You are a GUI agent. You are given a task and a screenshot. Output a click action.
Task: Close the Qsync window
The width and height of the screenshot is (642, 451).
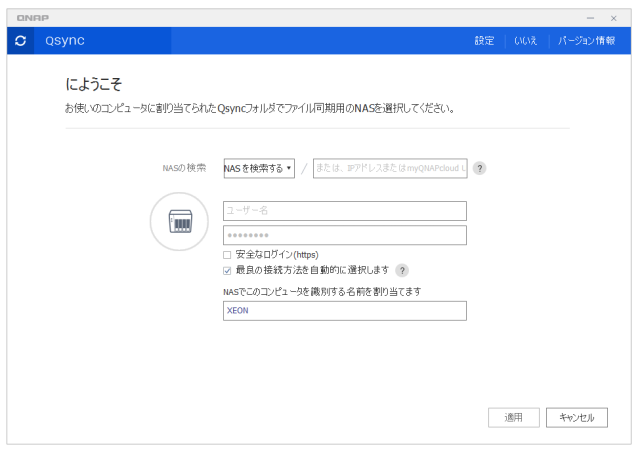613,18
